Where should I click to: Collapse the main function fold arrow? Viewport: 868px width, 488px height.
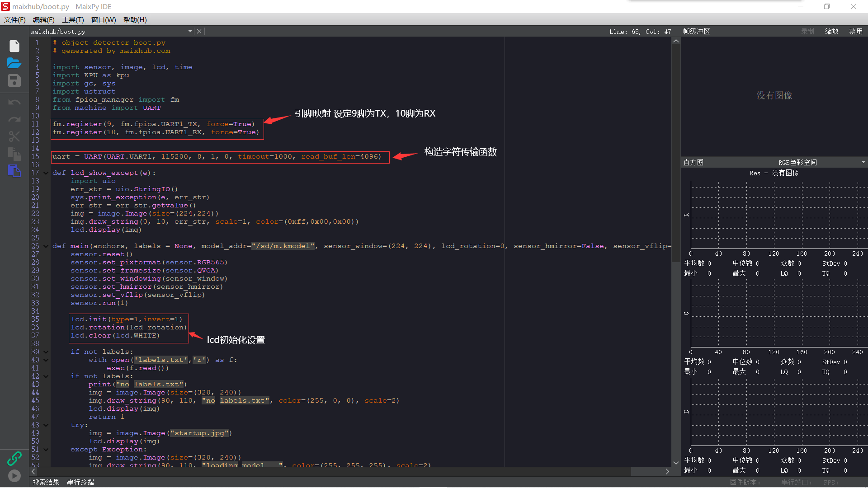[x=46, y=246]
